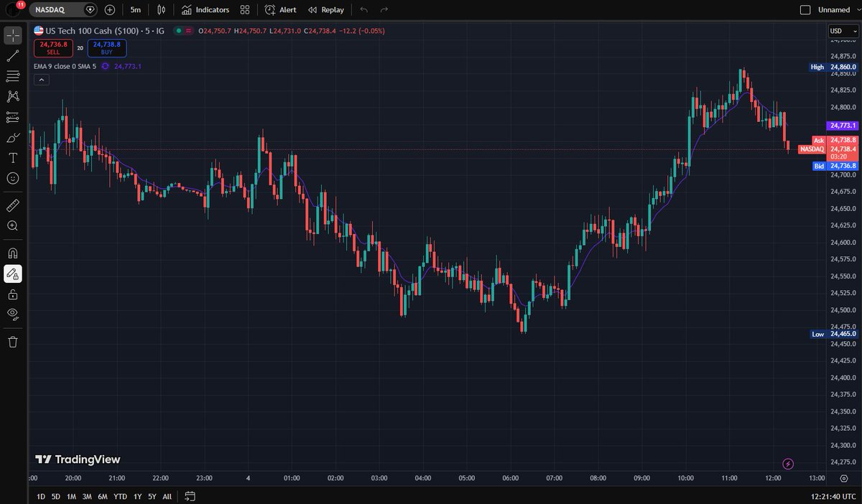
Task: Toggle hide all drawings eye
Action: pyautogui.click(x=13, y=314)
